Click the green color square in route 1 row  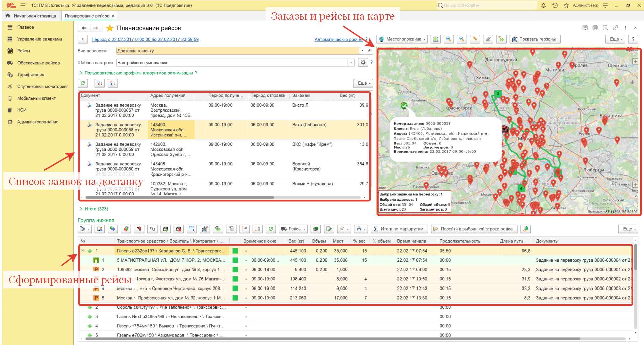[235, 251]
